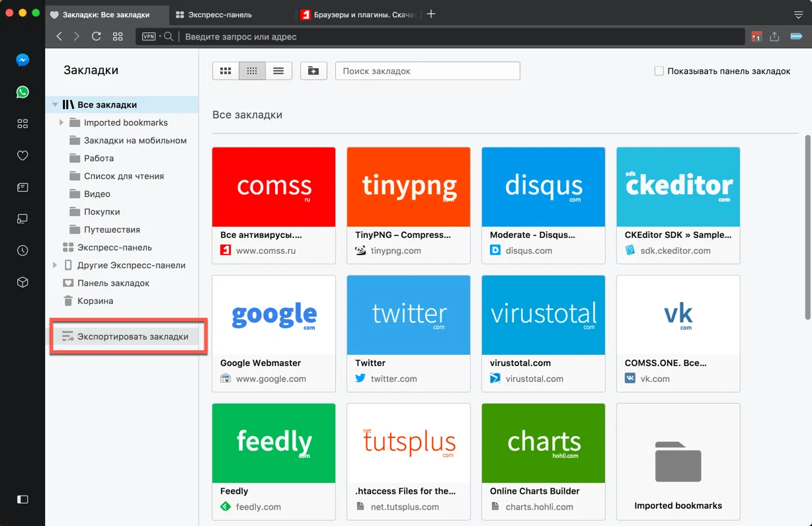Reload the page
Screen dimensions: 812x526
[x=97, y=36]
